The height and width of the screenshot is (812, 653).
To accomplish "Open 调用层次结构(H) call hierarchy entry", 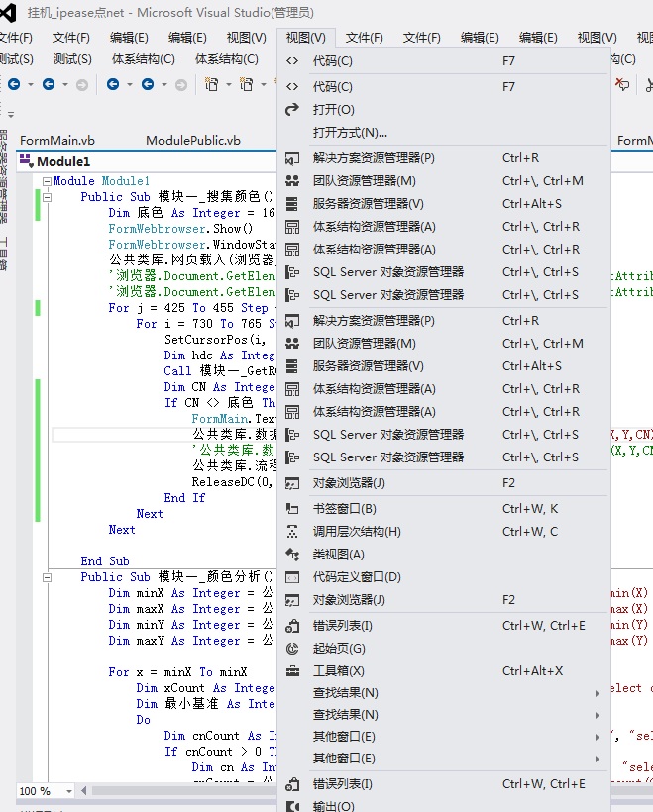I will pos(444,532).
